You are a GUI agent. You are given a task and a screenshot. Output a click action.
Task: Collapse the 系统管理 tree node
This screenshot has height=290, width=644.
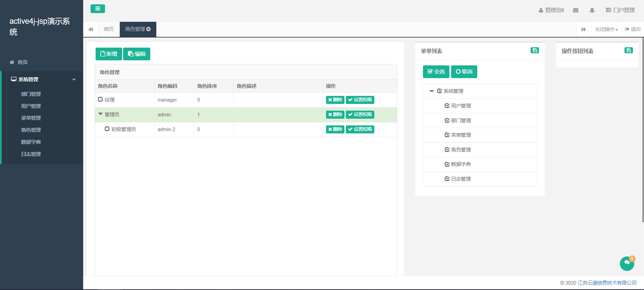(x=432, y=91)
